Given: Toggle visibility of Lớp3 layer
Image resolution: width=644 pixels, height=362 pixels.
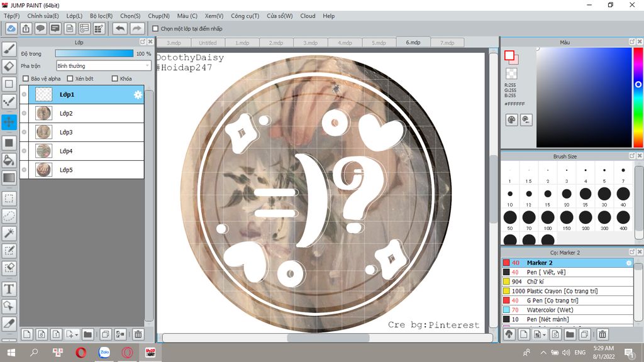Looking at the screenshot, I should click(25, 132).
